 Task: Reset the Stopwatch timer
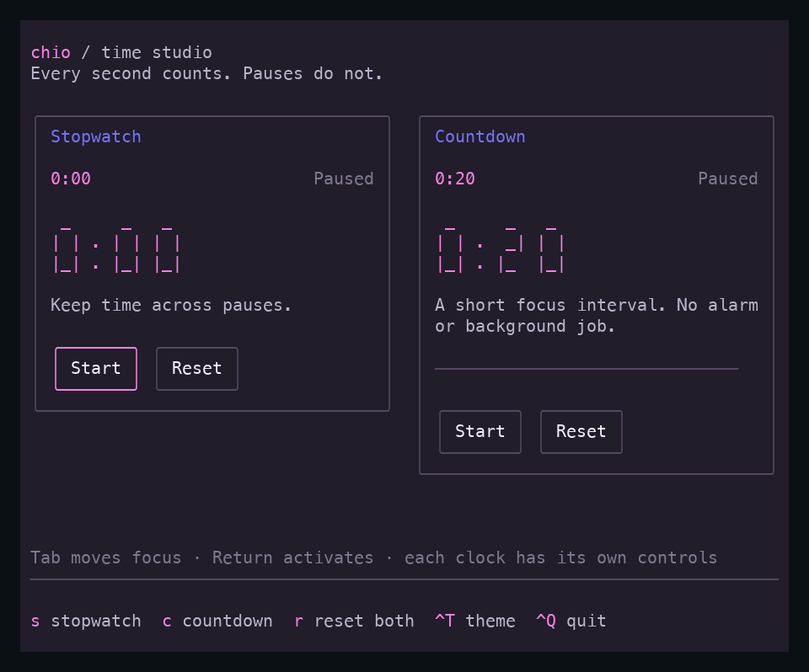[197, 369]
